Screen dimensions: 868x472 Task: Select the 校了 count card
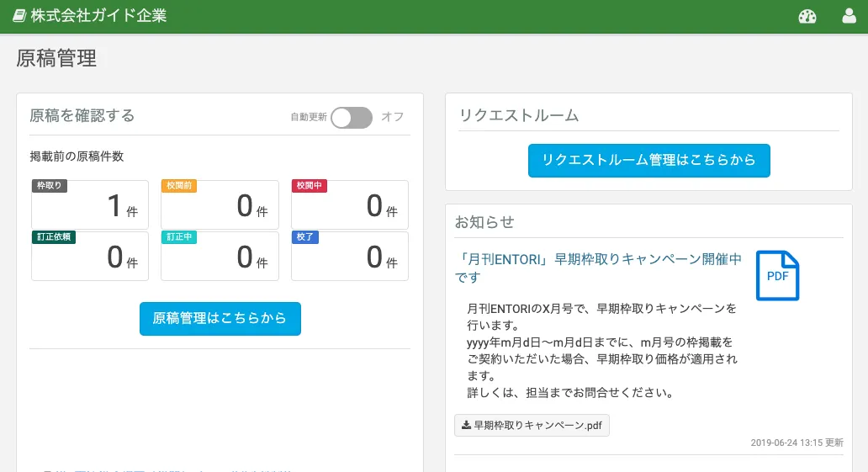(350, 256)
